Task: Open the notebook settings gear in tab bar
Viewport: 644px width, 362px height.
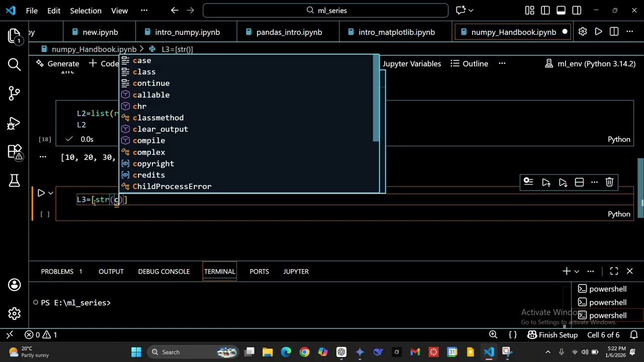Action: point(583,32)
